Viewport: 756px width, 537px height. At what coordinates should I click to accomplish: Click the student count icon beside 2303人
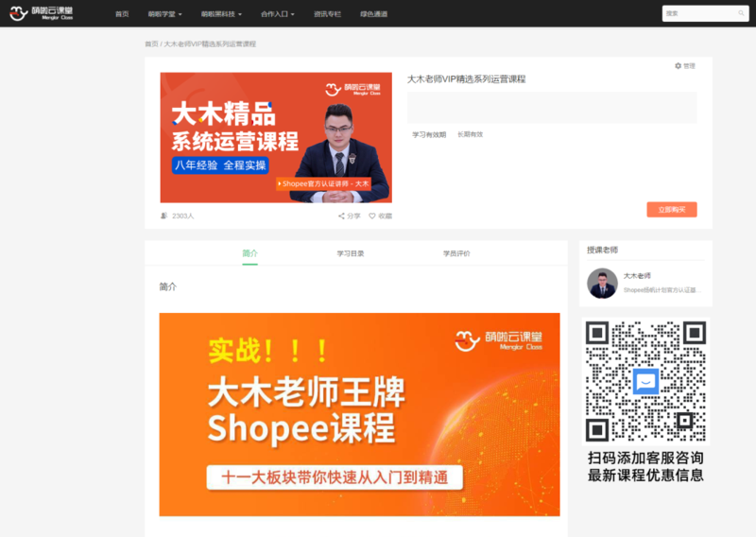tap(163, 216)
